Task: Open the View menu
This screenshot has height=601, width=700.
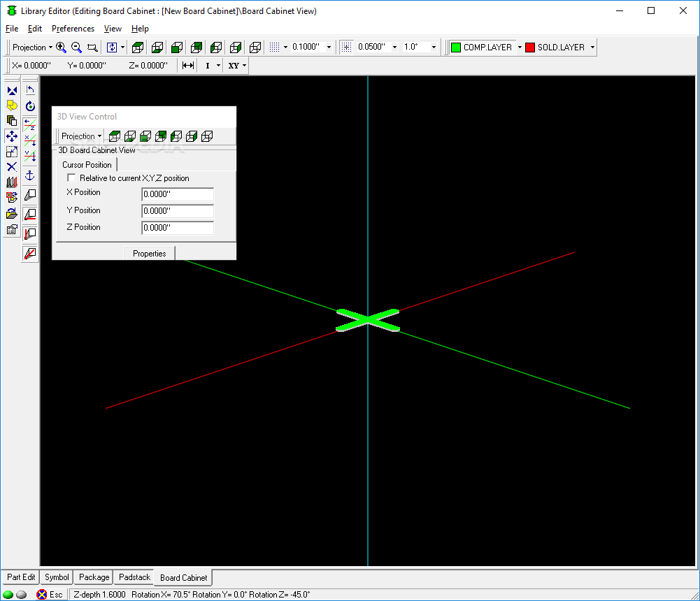Action: (113, 29)
